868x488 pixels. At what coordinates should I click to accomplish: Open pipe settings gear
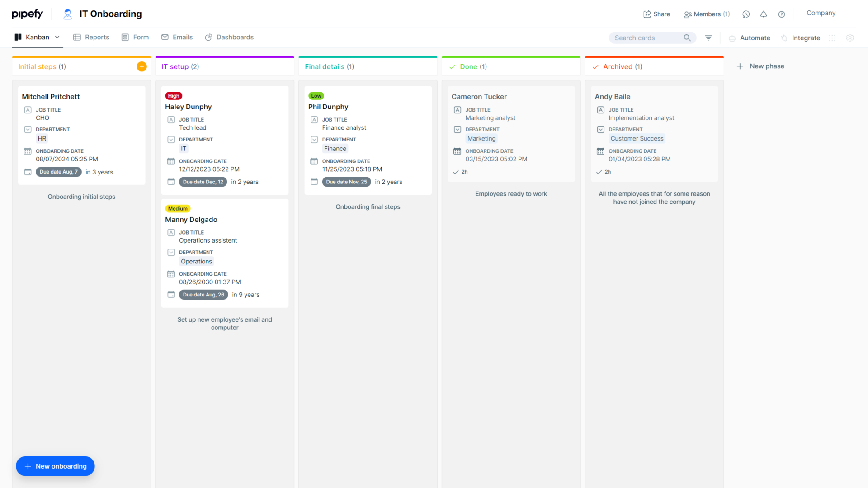(x=850, y=38)
